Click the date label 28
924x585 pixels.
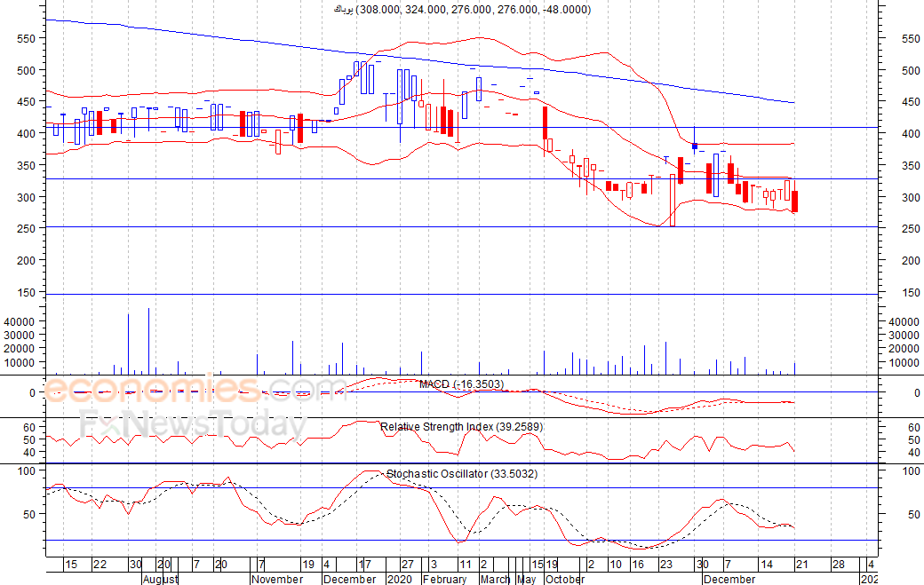(838, 565)
